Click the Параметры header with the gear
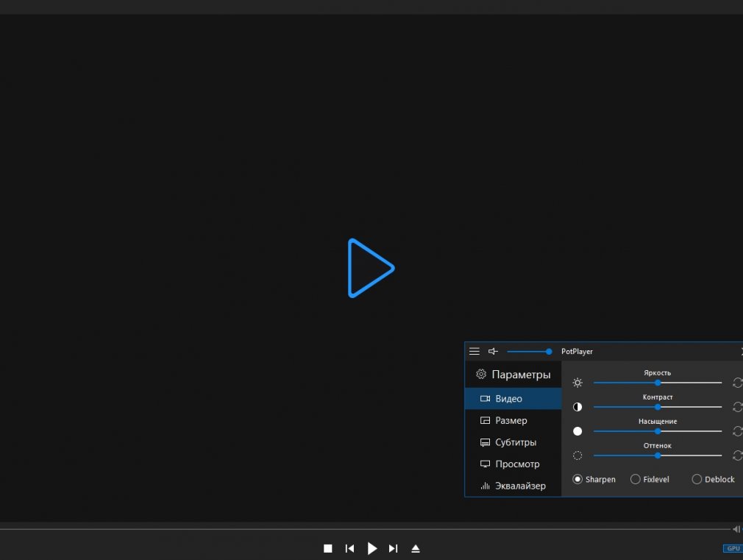743x560 pixels. 513,375
